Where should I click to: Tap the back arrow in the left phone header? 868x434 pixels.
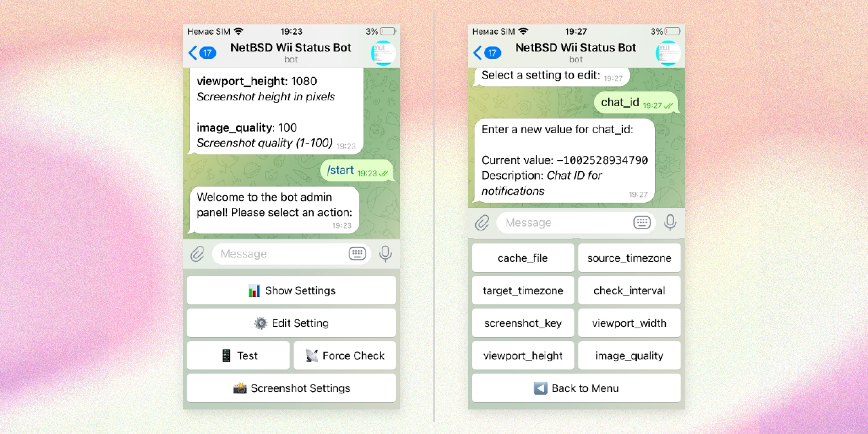pyautogui.click(x=193, y=53)
